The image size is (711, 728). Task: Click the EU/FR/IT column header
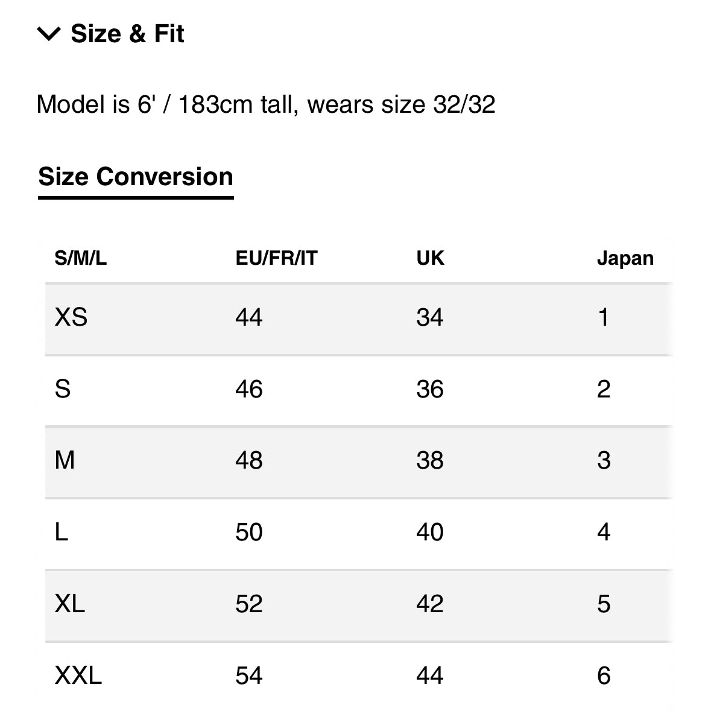276,258
